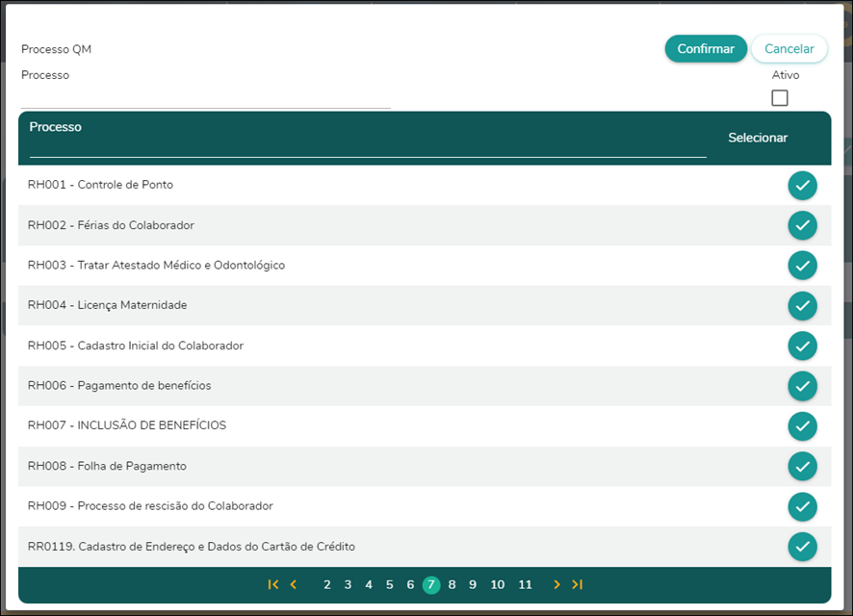Viewport: 853px width, 616px height.
Task: Switch to page 11 in pagination
Action: (525, 584)
